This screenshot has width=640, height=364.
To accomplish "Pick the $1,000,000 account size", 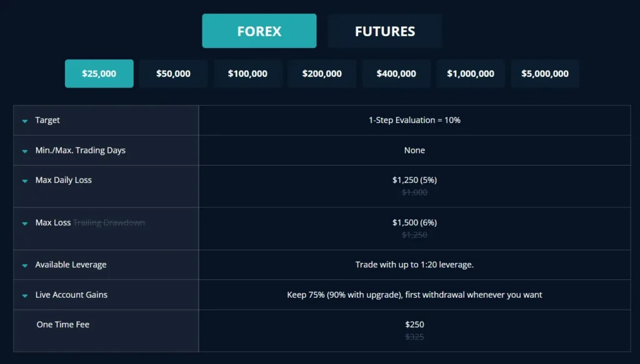I will coord(471,74).
